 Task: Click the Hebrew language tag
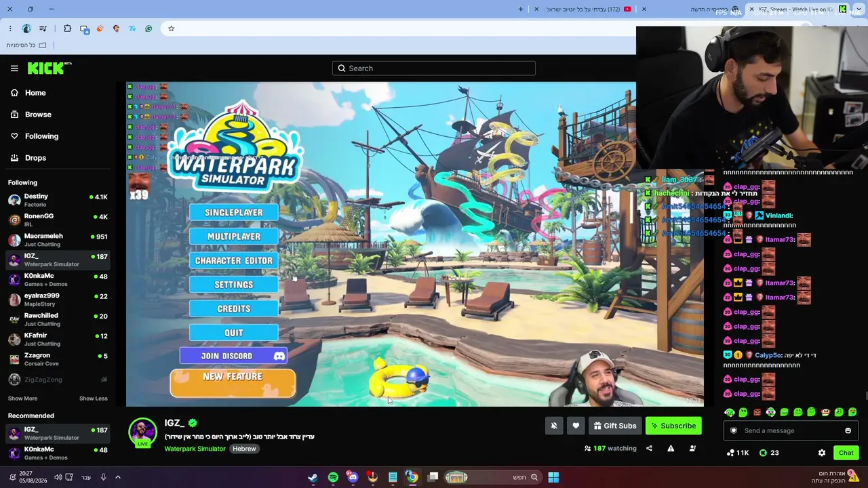(x=244, y=449)
